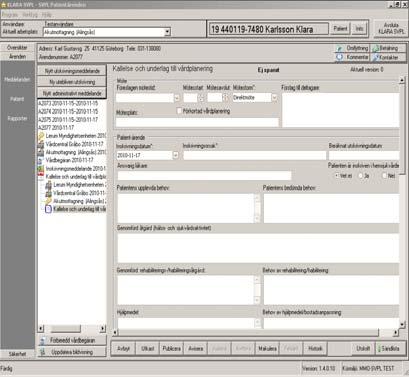This screenshot has height=377, width=409.
Task: Click the Förberedd vårdbegäran icon button
Action: (x=72, y=340)
